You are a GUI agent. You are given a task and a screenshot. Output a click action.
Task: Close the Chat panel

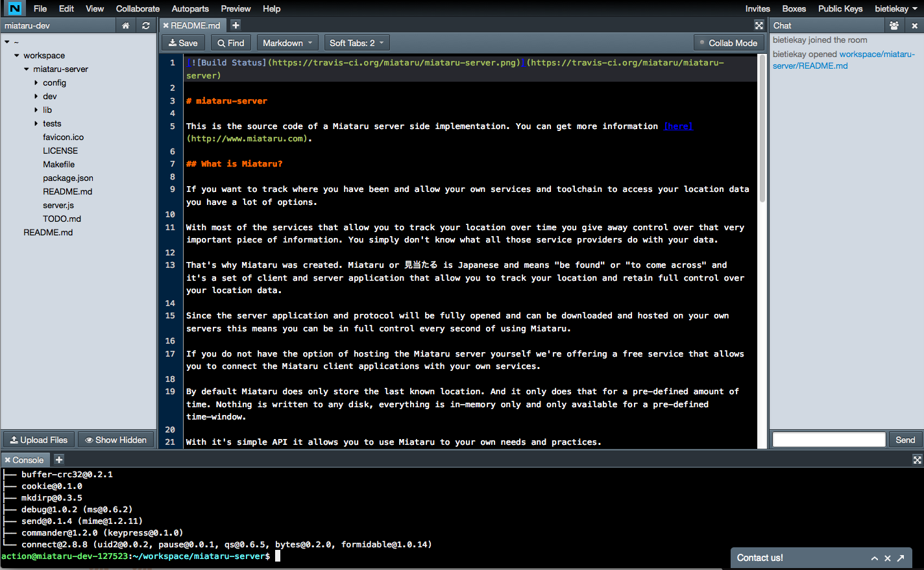pyautogui.click(x=914, y=25)
